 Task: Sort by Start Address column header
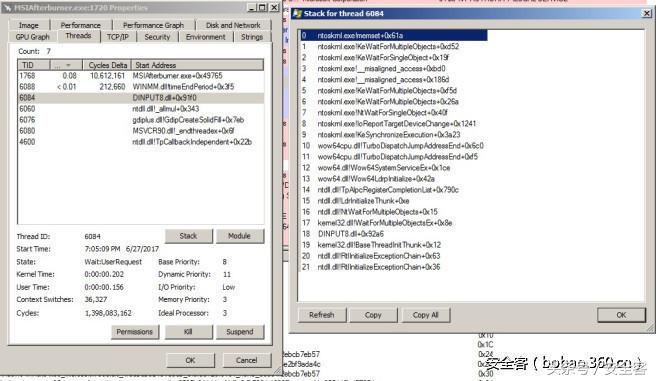click(x=197, y=65)
